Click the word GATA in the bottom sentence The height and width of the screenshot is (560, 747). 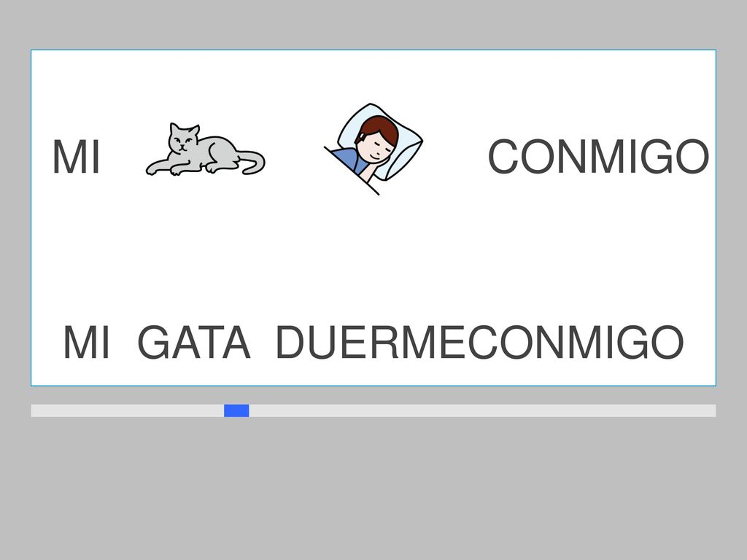pos(194,343)
